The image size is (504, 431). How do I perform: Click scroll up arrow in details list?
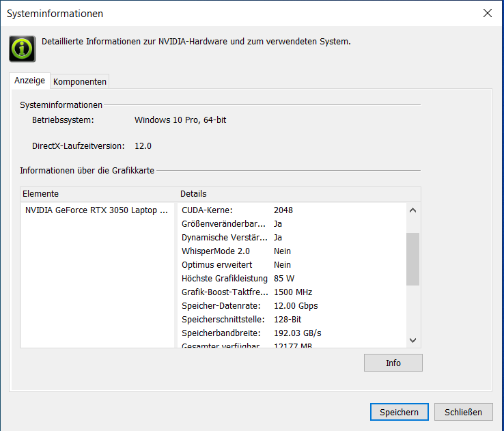pos(413,210)
